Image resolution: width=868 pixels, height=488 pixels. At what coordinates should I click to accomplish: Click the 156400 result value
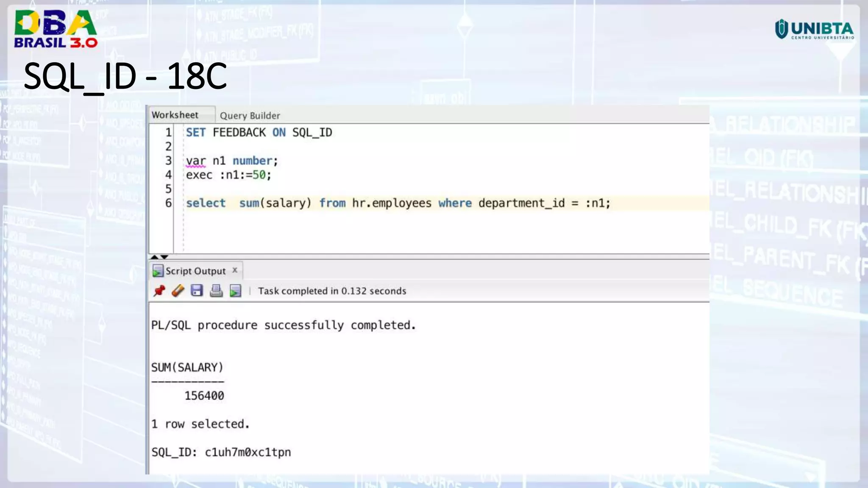pos(204,396)
